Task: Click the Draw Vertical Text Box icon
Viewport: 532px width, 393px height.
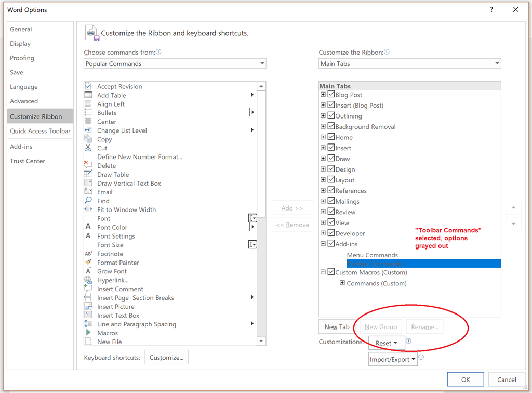Action: point(88,182)
